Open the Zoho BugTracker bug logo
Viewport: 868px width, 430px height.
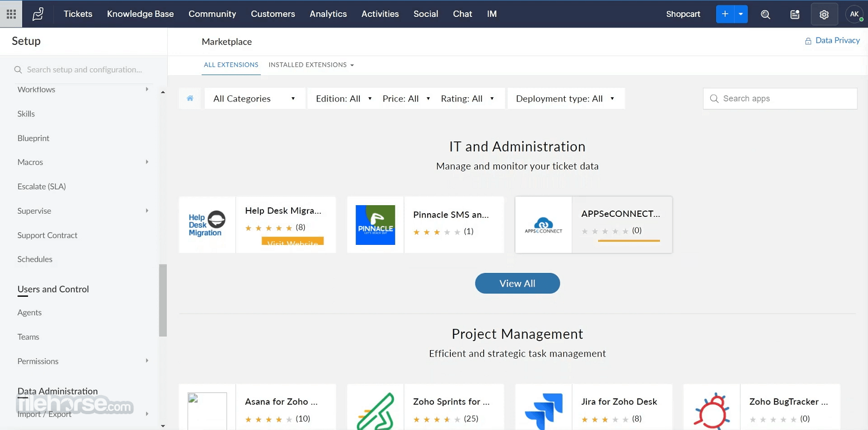coord(712,410)
